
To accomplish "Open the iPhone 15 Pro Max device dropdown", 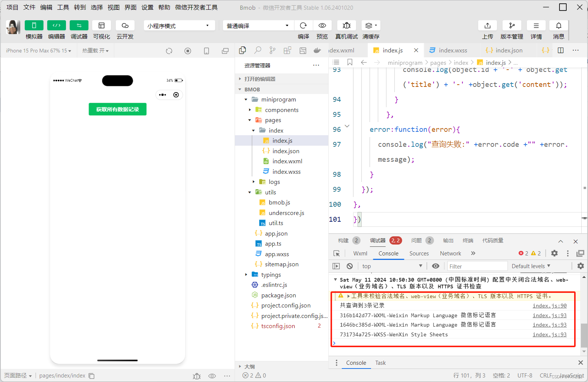I will [x=39, y=51].
